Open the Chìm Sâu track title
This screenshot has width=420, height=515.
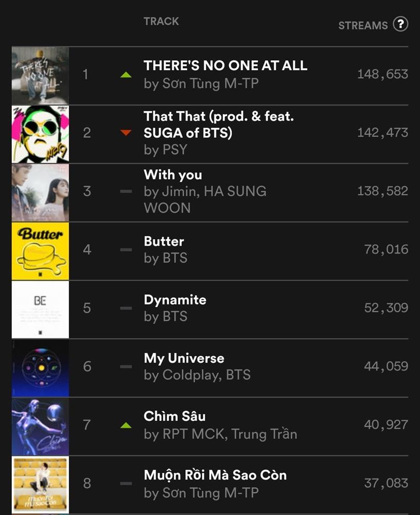tap(174, 416)
